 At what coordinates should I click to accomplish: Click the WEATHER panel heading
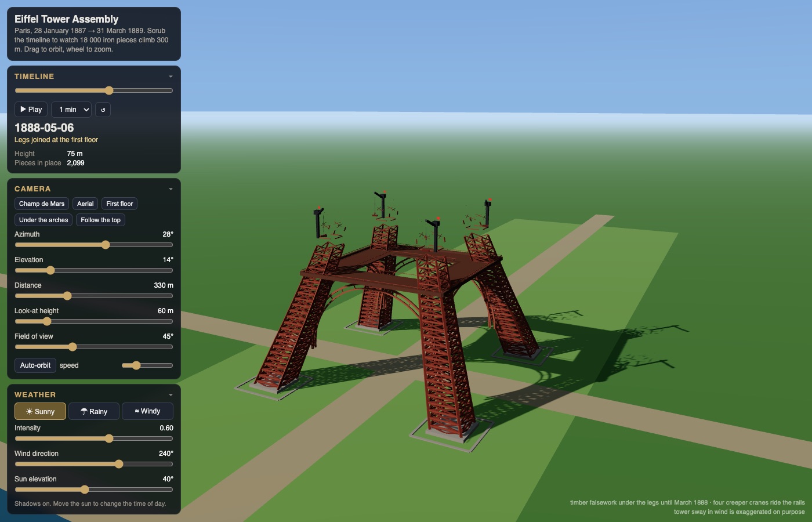click(35, 395)
